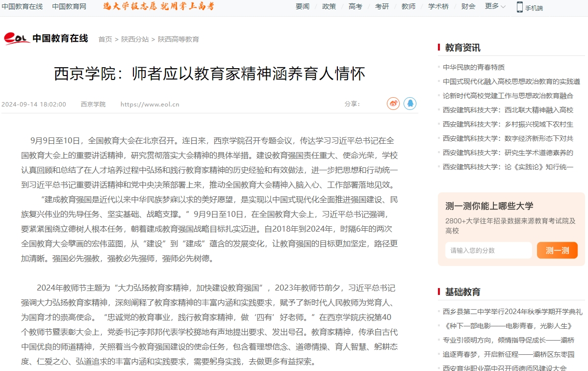Focus the 请输入您的分数 input field
The width and height of the screenshot is (588, 371).
tap(488, 250)
